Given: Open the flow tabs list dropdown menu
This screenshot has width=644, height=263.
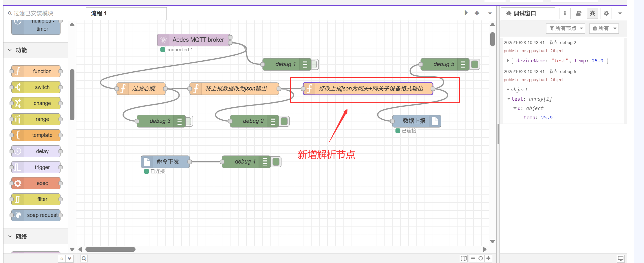Looking at the screenshot, I should click(490, 13).
